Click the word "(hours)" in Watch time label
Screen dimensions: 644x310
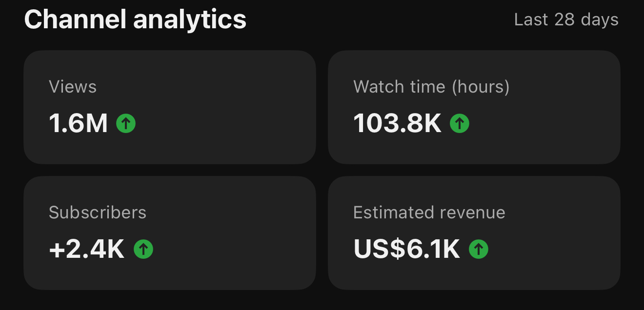coord(480,87)
